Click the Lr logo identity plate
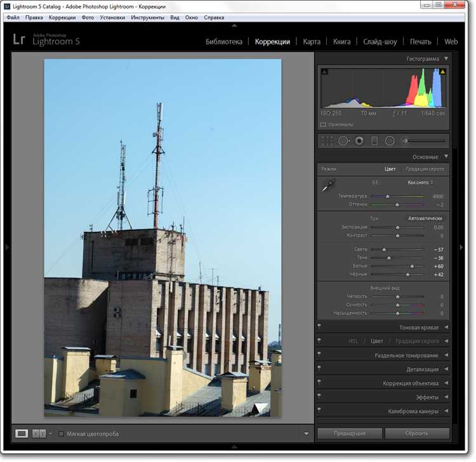The image size is (476, 462). [19, 39]
